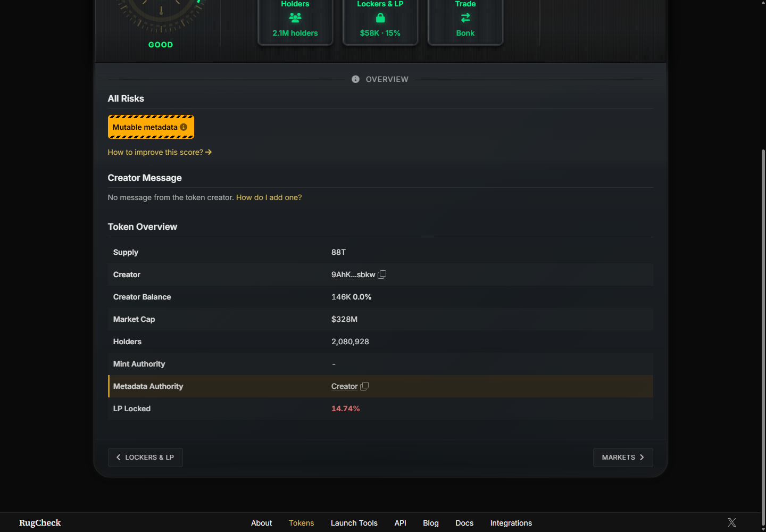Go forward to MARKETS section
This screenshot has width=766, height=532.
coord(623,458)
